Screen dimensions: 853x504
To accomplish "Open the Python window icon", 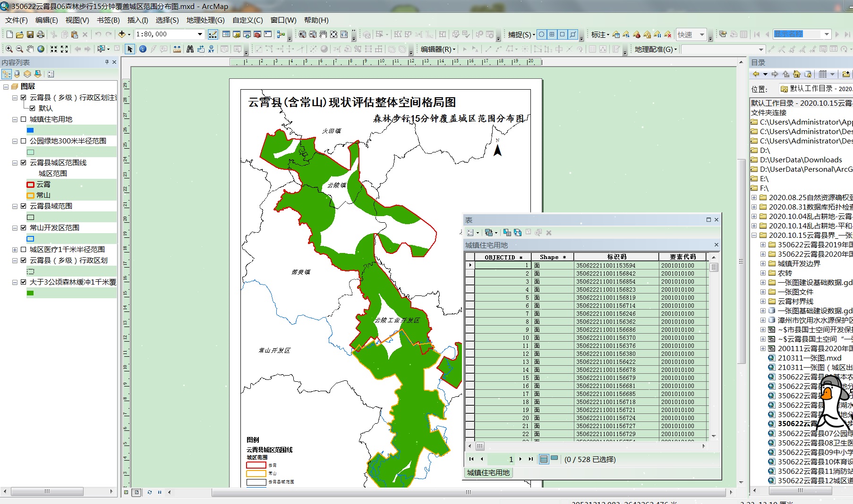I will tap(268, 34).
